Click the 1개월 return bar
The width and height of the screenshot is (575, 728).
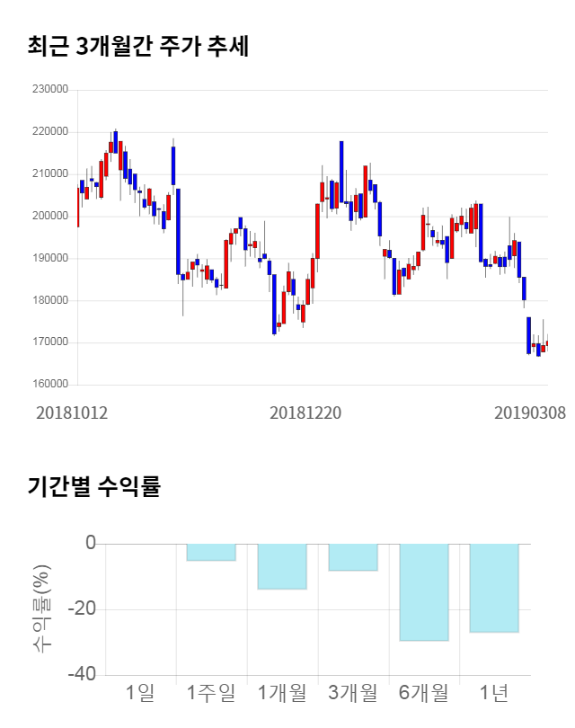[x=282, y=566]
